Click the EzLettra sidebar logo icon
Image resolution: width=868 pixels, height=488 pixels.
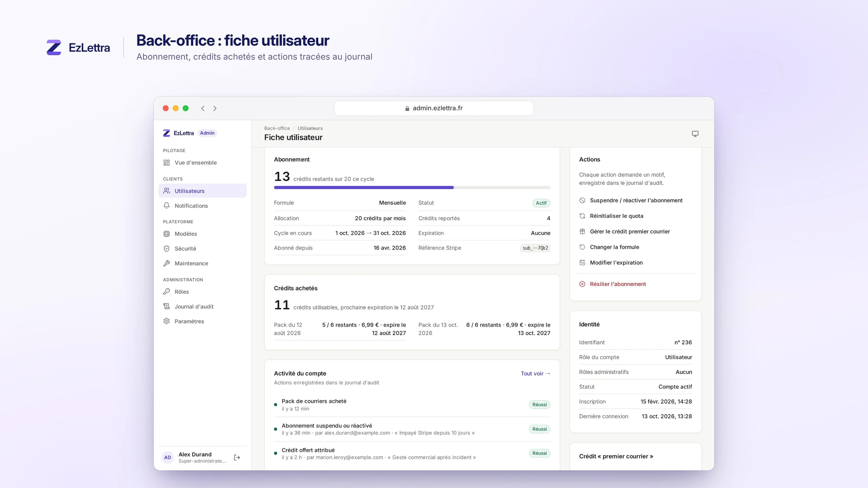click(166, 133)
